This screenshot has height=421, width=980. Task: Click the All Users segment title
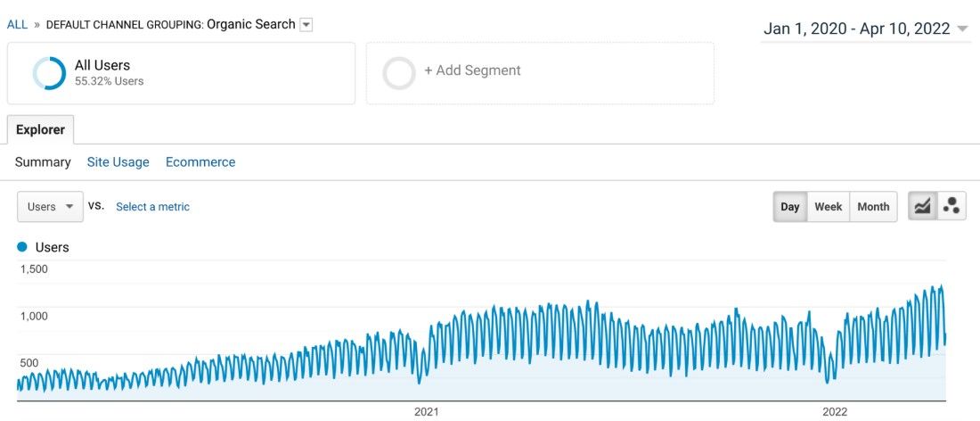click(x=102, y=65)
